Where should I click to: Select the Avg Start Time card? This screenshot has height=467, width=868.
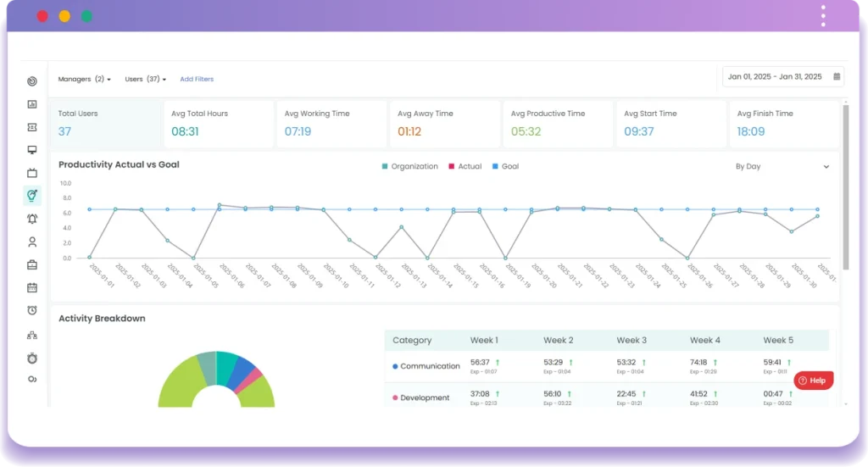(x=671, y=124)
